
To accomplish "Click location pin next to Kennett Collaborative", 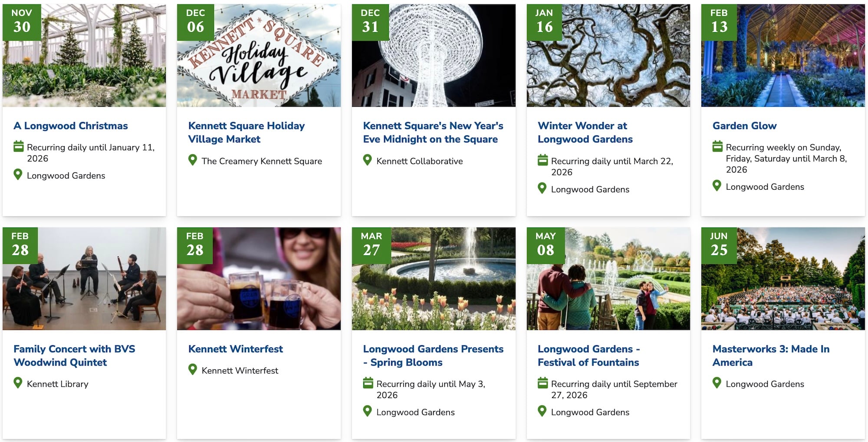I will [x=367, y=160].
